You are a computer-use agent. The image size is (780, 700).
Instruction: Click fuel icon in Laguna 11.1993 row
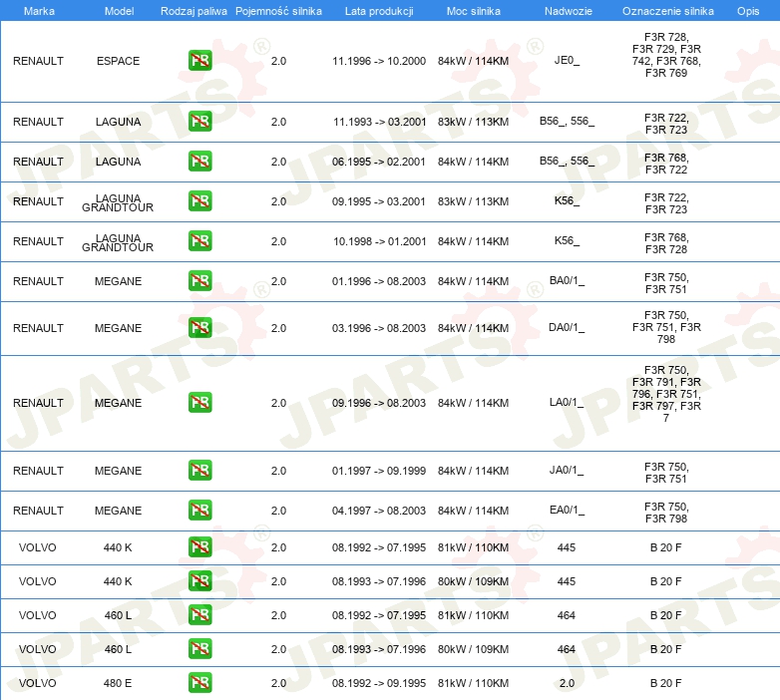(199, 122)
